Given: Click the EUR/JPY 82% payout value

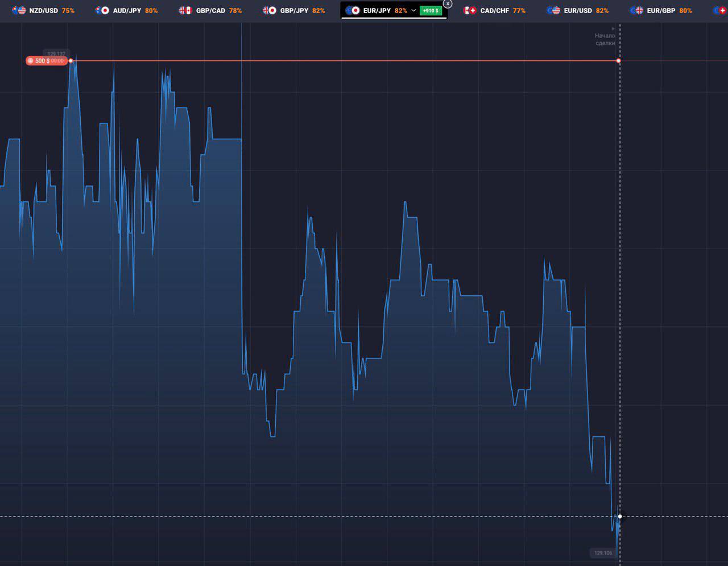Looking at the screenshot, I should point(401,11).
